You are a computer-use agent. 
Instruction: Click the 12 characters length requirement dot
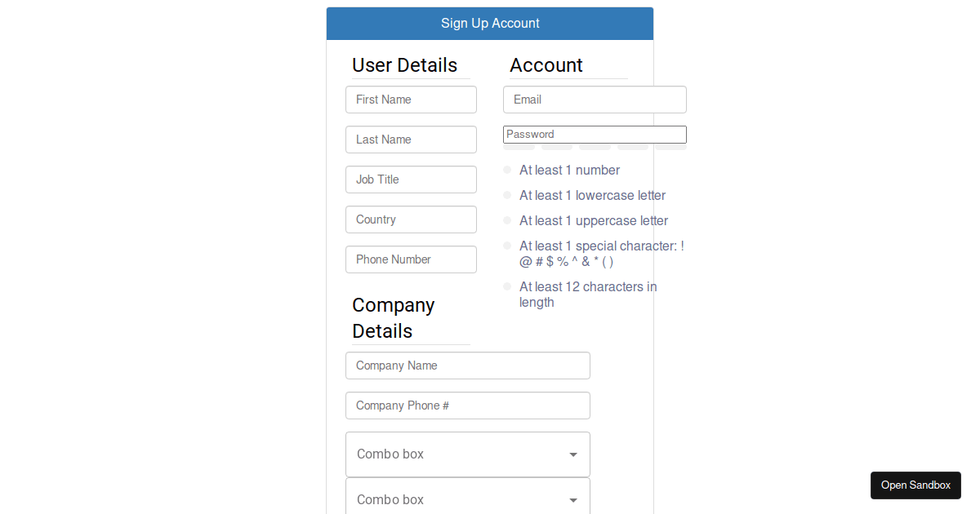(x=507, y=286)
